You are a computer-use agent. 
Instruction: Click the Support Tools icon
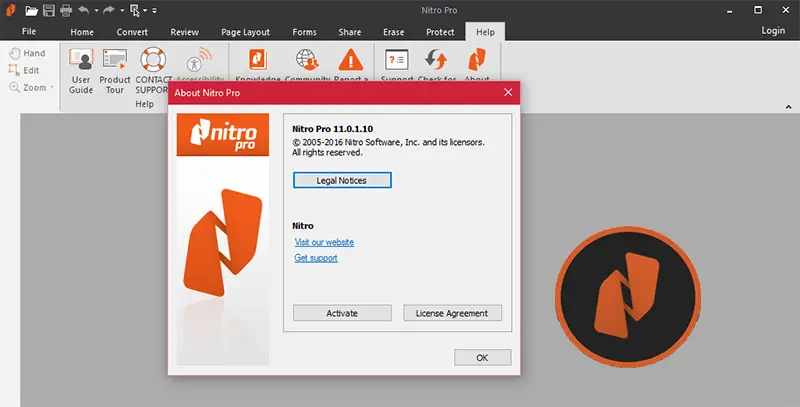click(x=397, y=60)
